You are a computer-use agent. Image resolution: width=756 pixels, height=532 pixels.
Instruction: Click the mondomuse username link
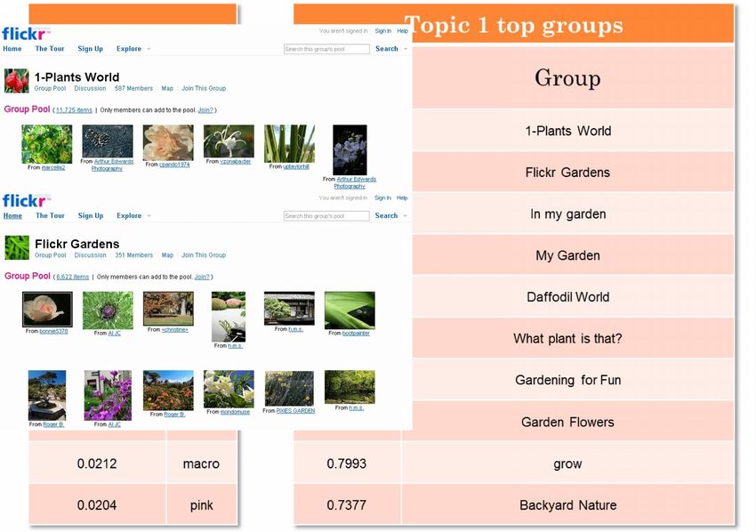tap(235, 412)
